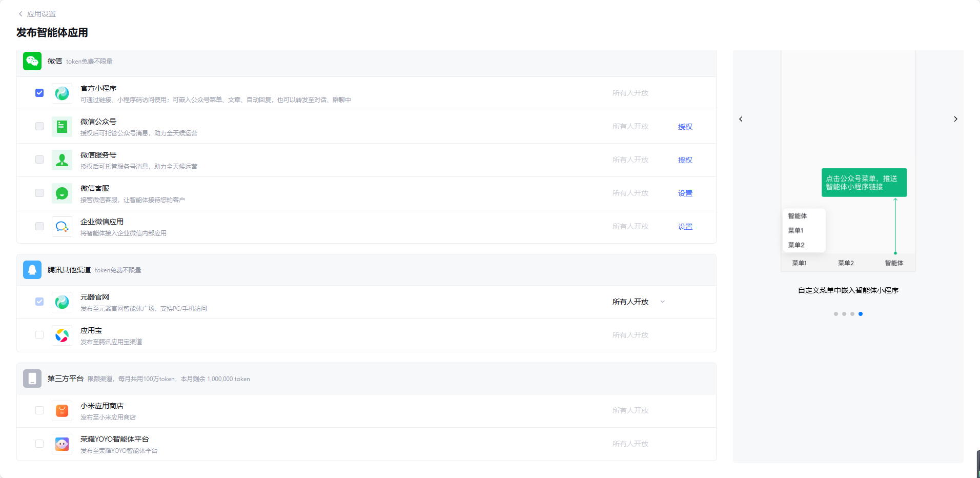Click the green tooltip in the preview image
980x478 pixels.
tap(864, 183)
